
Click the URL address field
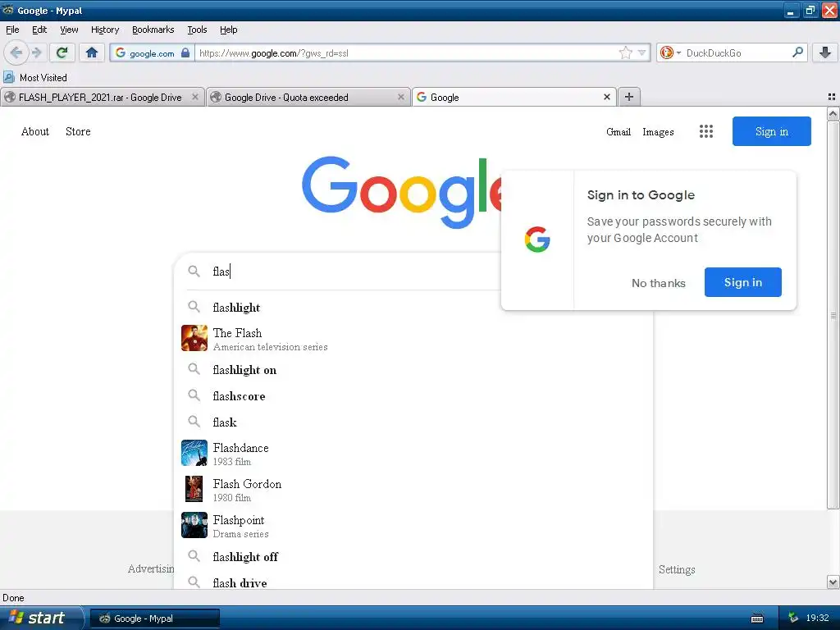coord(407,52)
